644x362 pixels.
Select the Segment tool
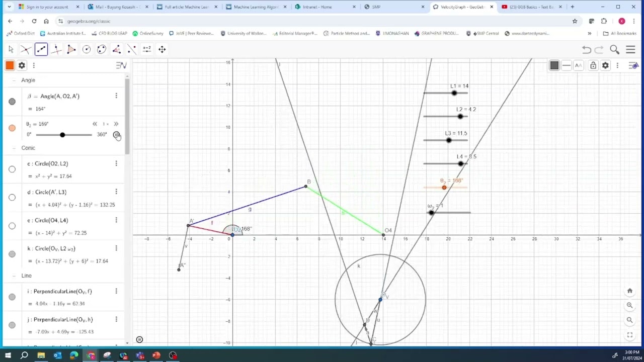[41, 49]
